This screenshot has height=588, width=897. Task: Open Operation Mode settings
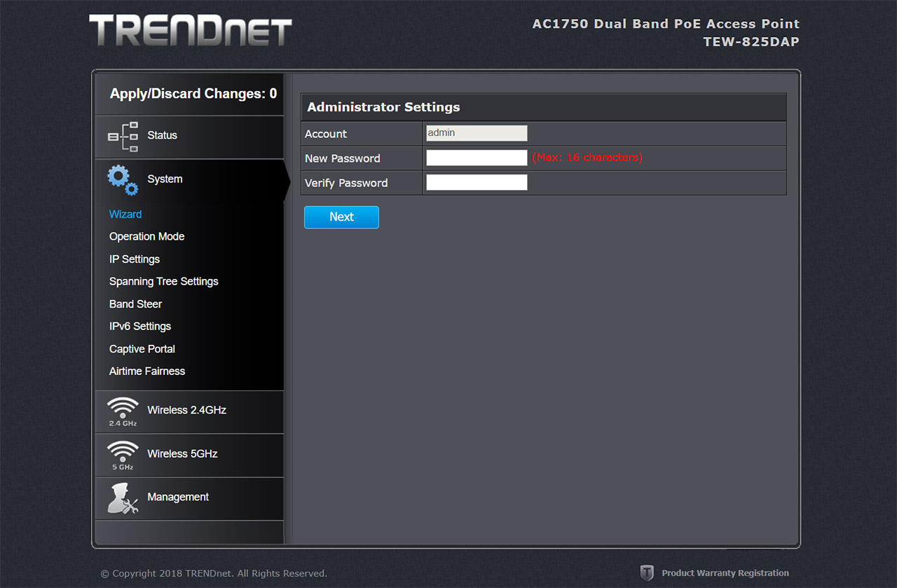tap(146, 237)
